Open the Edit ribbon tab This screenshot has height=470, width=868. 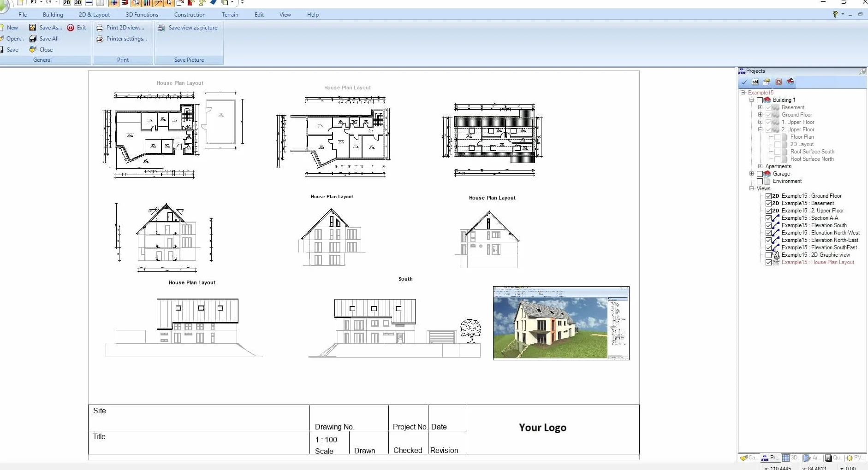259,15
